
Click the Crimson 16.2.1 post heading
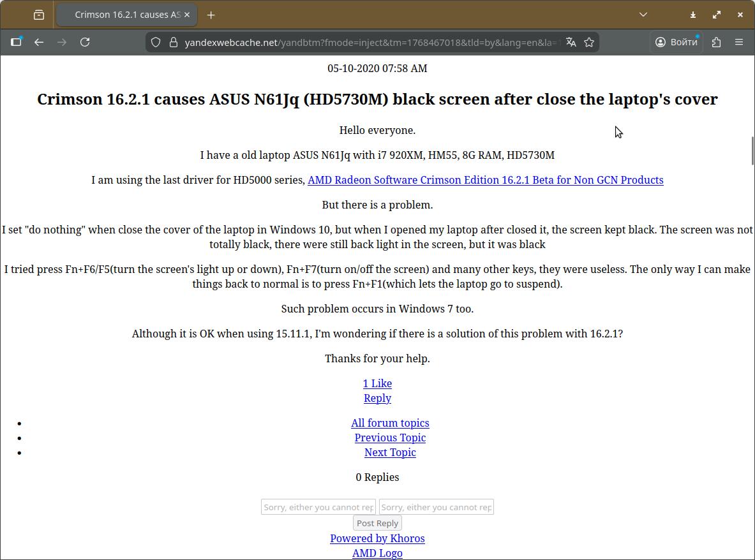pos(378,99)
